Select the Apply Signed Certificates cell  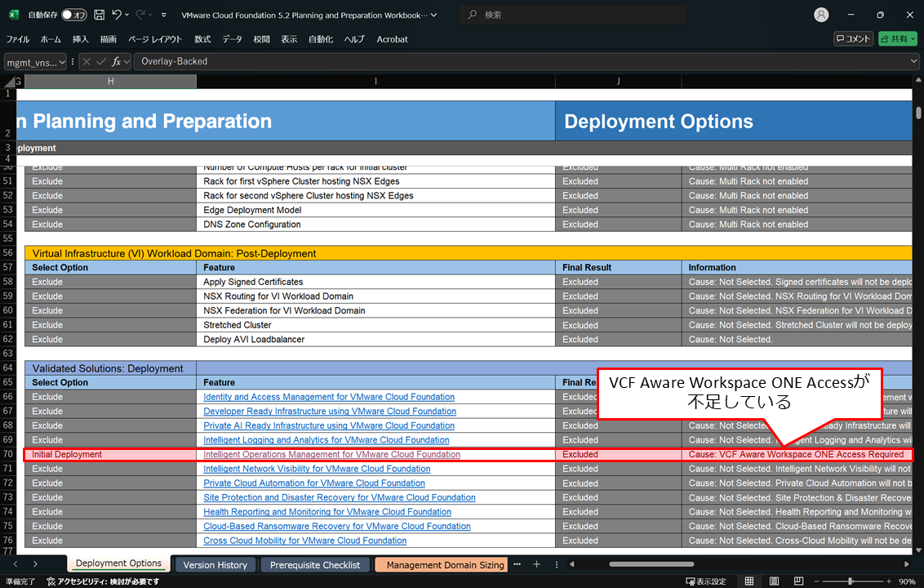[x=375, y=282]
